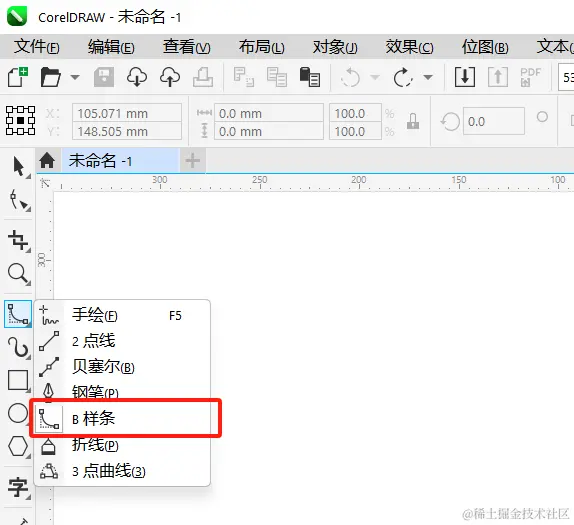Click the object origin reference grid icon
This screenshot has height=525, width=574.
(20, 120)
